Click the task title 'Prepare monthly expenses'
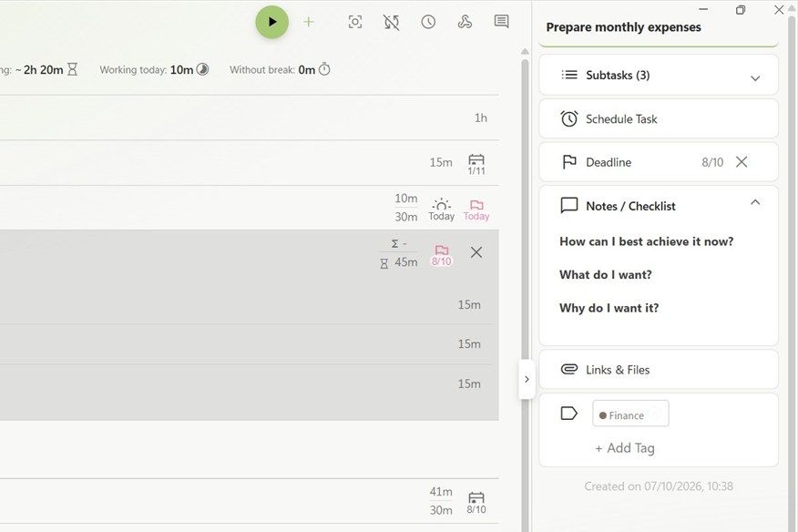 coord(623,27)
